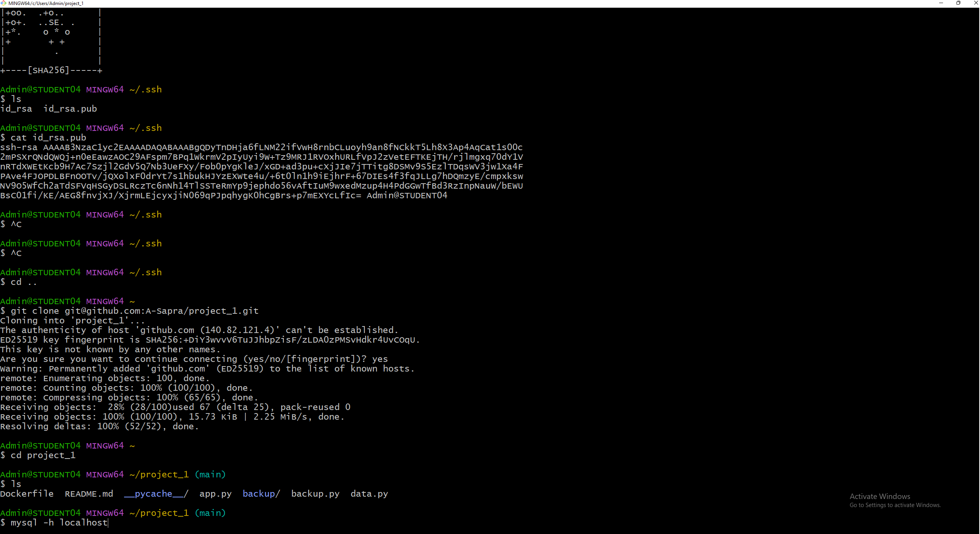Select the GitHub repository URL git@github.com:A-Sapra/project_1.git
The width and height of the screenshot is (980, 534).
(x=162, y=311)
